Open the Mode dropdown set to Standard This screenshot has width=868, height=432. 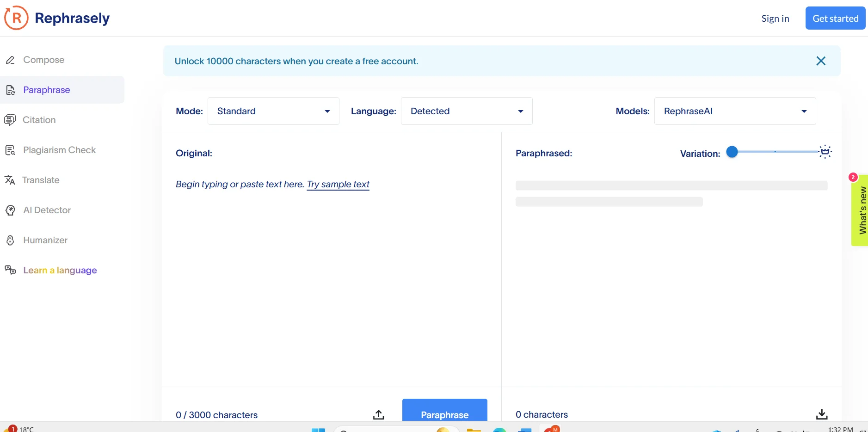coord(273,111)
